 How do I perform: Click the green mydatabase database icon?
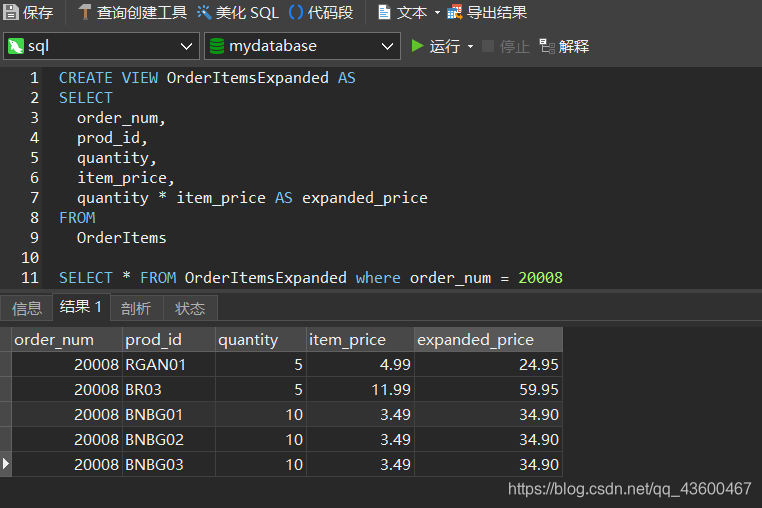(x=217, y=46)
